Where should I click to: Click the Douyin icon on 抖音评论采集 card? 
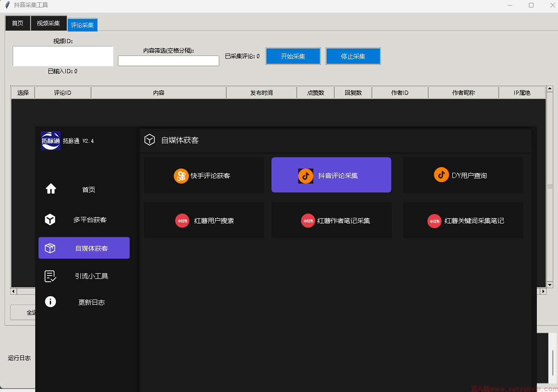click(x=306, y=176)
